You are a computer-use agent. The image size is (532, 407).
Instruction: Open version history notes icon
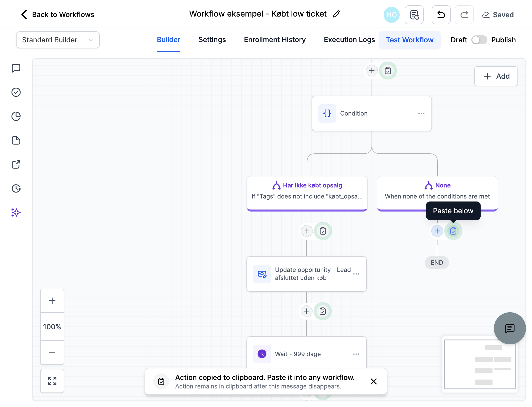(414, 15)
